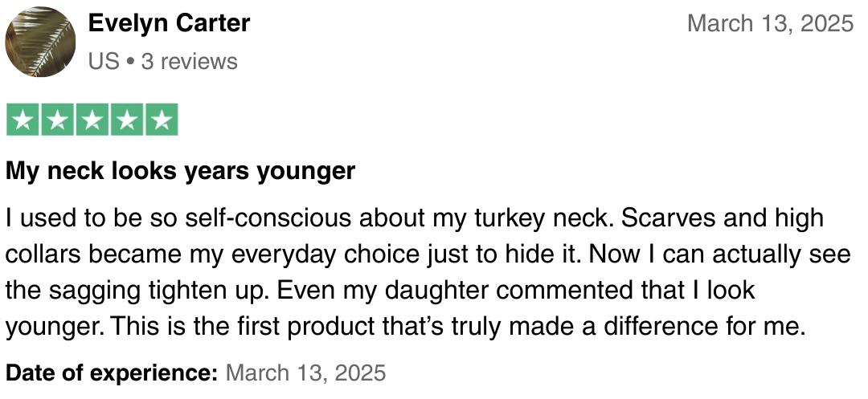Click the word "collars" in the review

[x=43, y=254]
